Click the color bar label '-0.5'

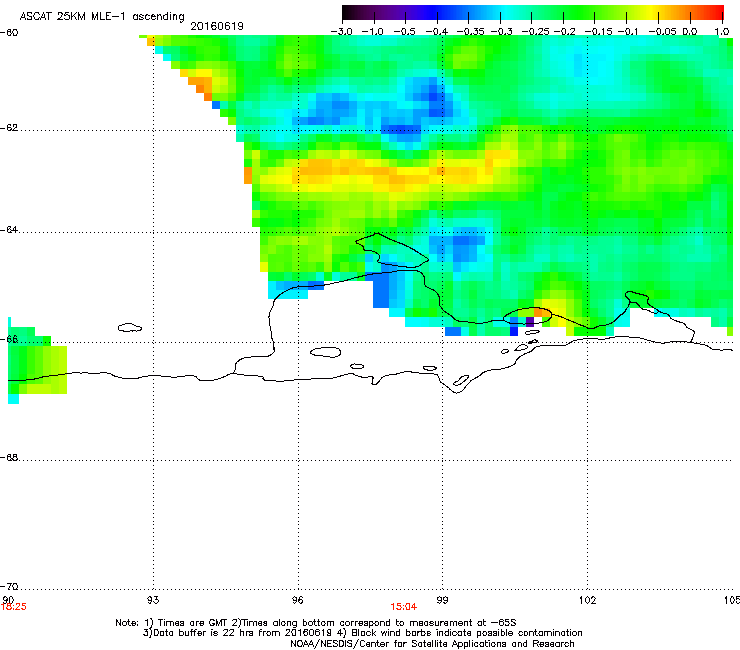[x=404, y=32]
